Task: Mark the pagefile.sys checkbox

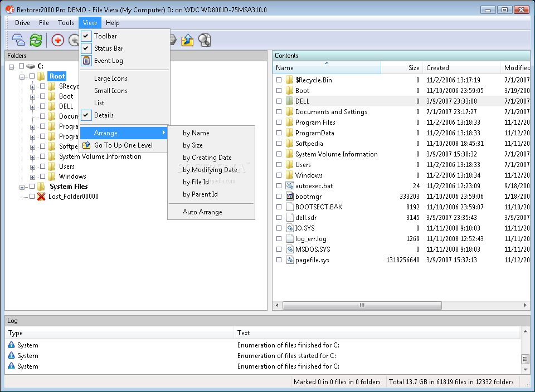Action: point(279,259)
